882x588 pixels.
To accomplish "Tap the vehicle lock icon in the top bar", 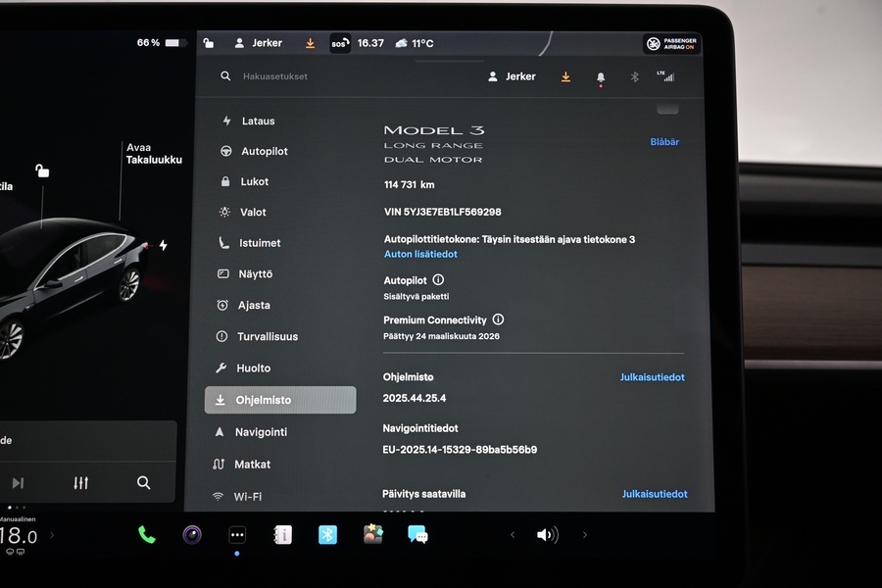I will coord(208,42).
